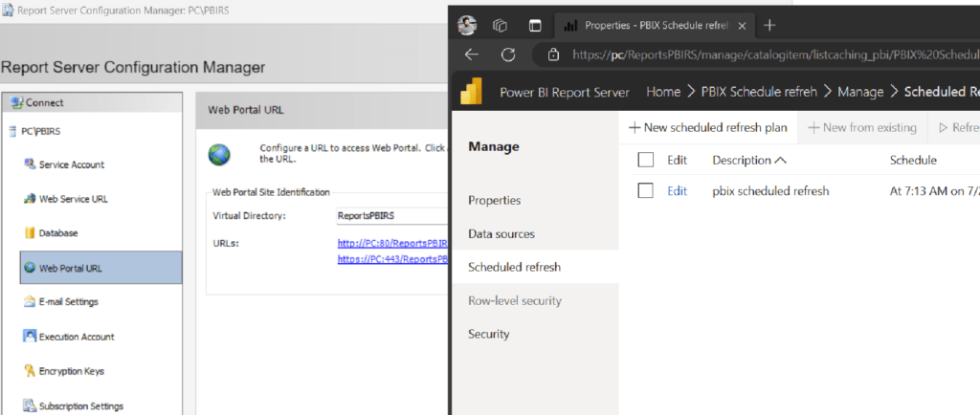980x415 pixels.
Task: Click the E-mail Settings envelope icon
Action: pos(30,301)
